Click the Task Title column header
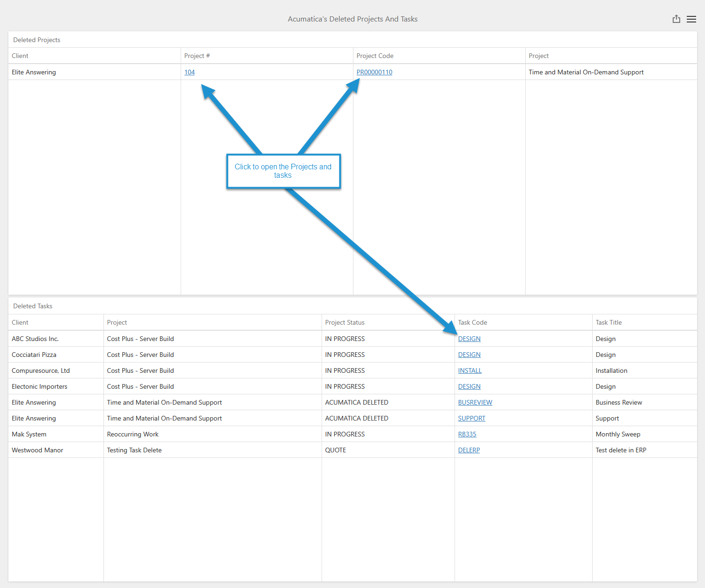Image resolution: width=705 pixels, height=588 pixels. (x=609, y=322)
